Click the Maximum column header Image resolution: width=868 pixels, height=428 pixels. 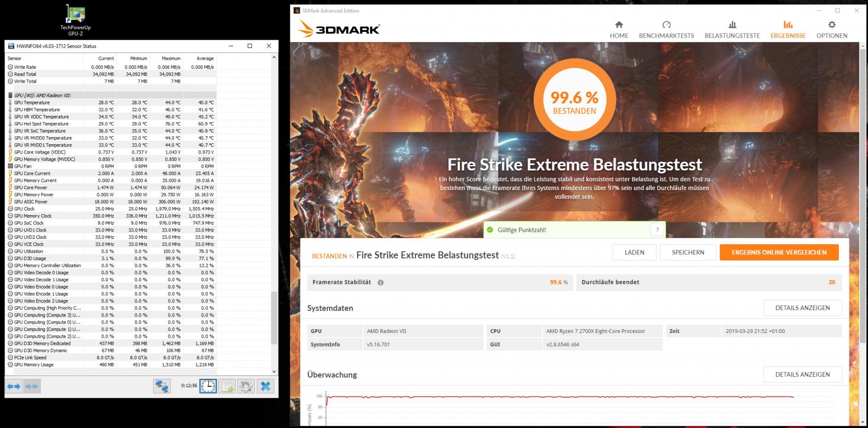pyautogui.click(x=167, y=58)
